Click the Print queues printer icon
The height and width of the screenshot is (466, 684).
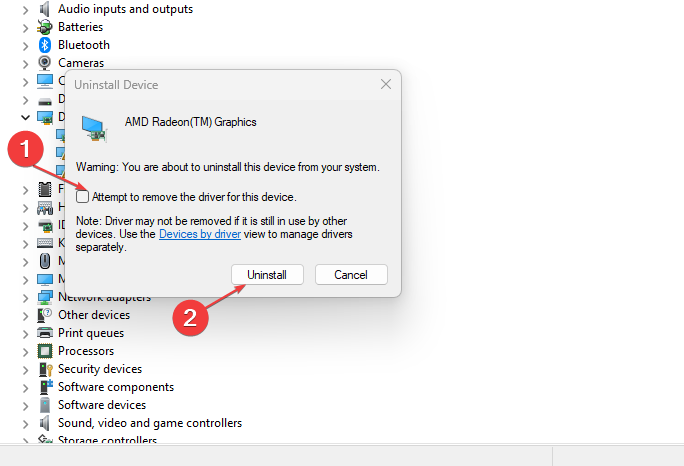[x=44, y=332]
